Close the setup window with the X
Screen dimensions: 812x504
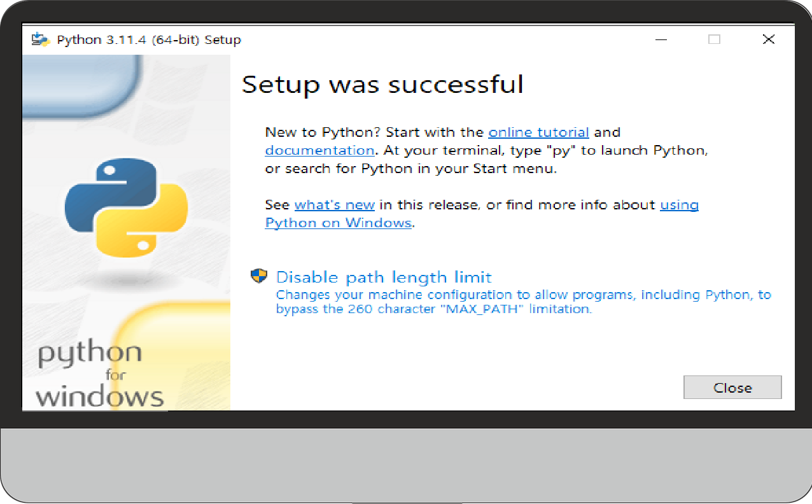click(x=769, y=39)
